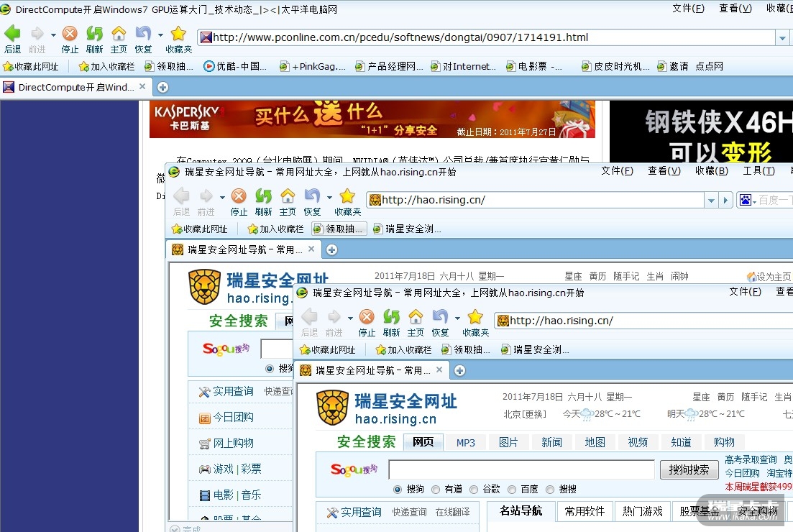
Task: Switch to 常用软件 tab in front window
Action: [x=585, y=511]
